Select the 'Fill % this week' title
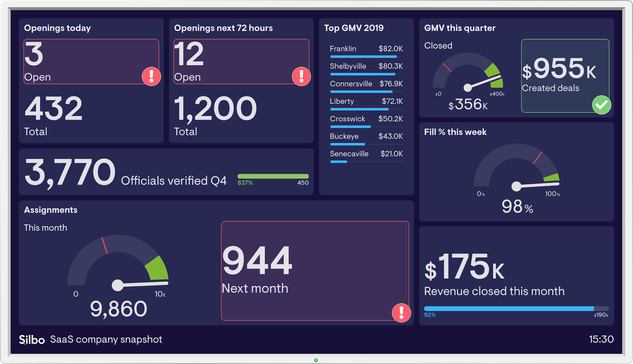This screenshot has height=364, width=633. [455, 132]
